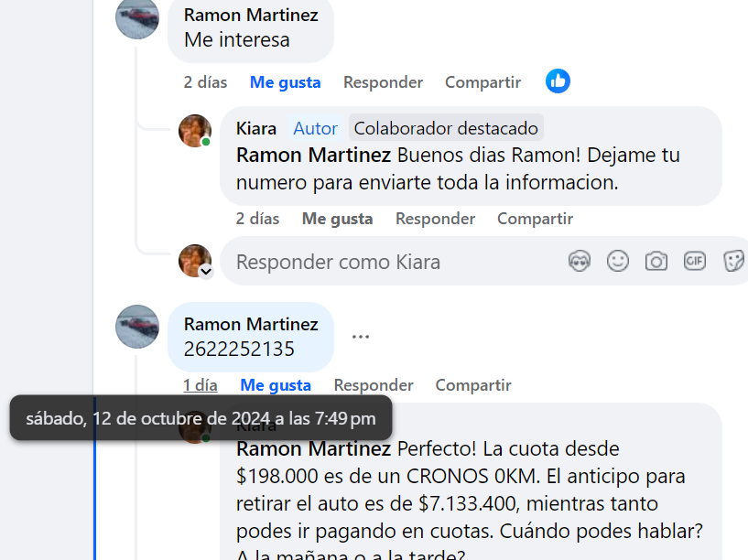This screenshot has width=748, height=560.
Task: Open Ramon Martinez's name on the 'Me interesa' comment
Action: click(x=251, y=16)
